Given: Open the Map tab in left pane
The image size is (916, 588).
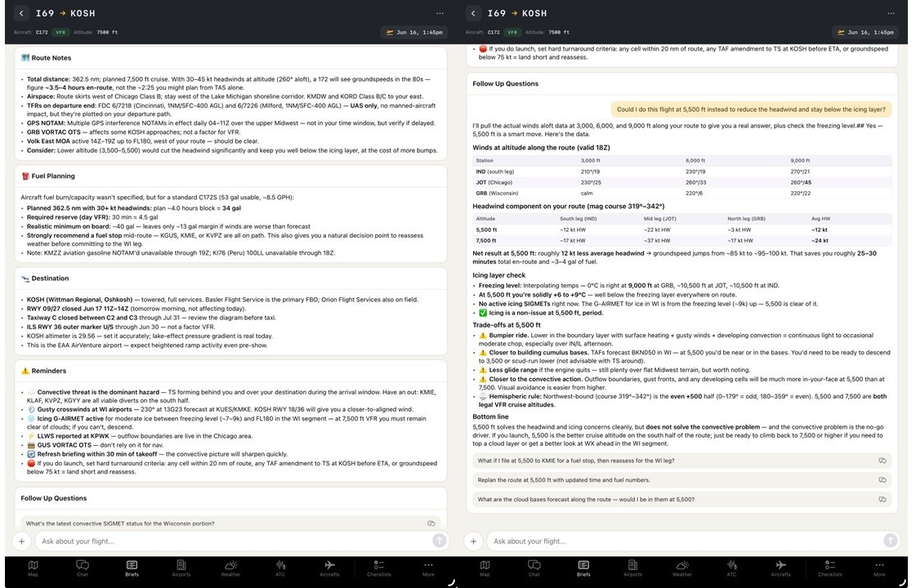Looking at the screenshot, I should (34, 568).
